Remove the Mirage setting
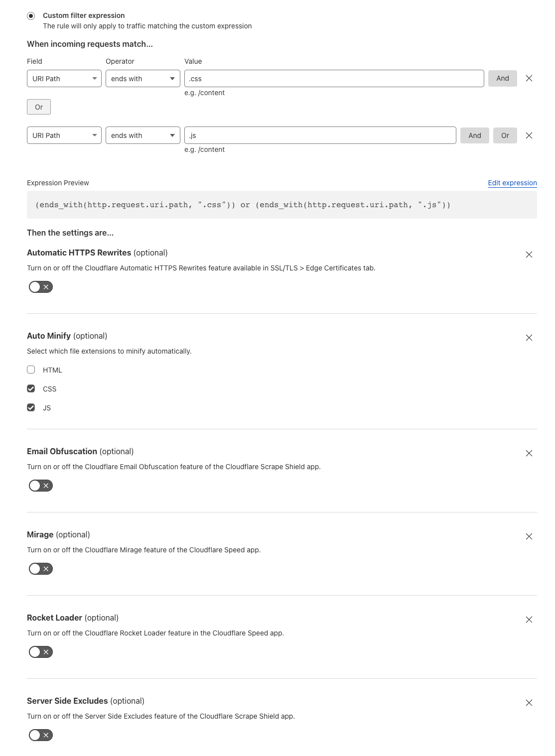555x756 pixels. point(529,536)
